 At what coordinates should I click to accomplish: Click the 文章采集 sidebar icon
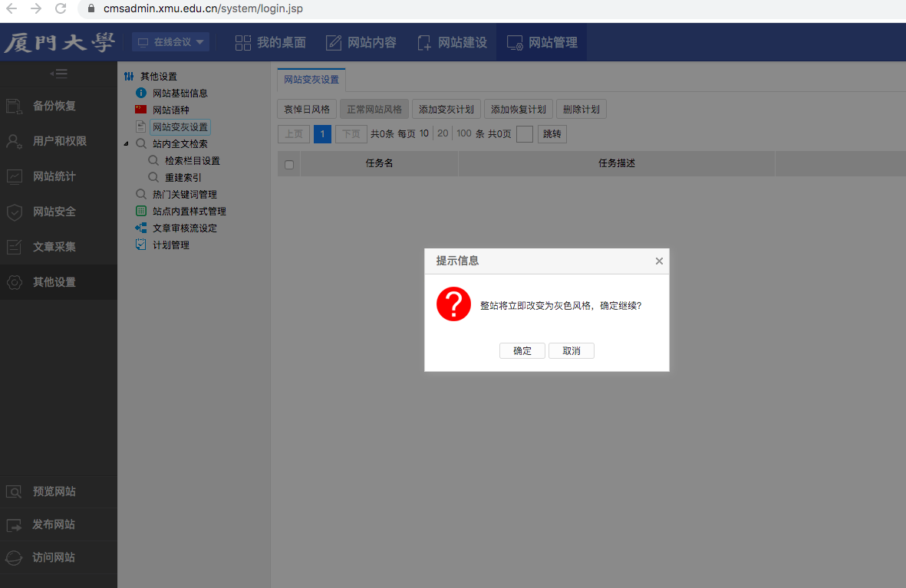coord(15,247)
